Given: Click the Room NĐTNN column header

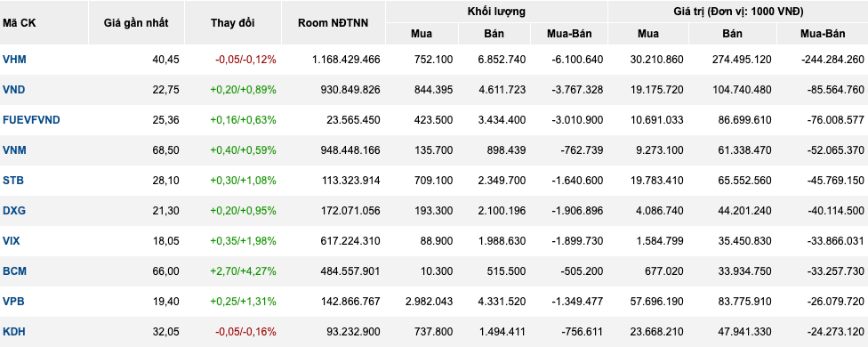Looking at the screenshot, I should click(x=333, y=23).
